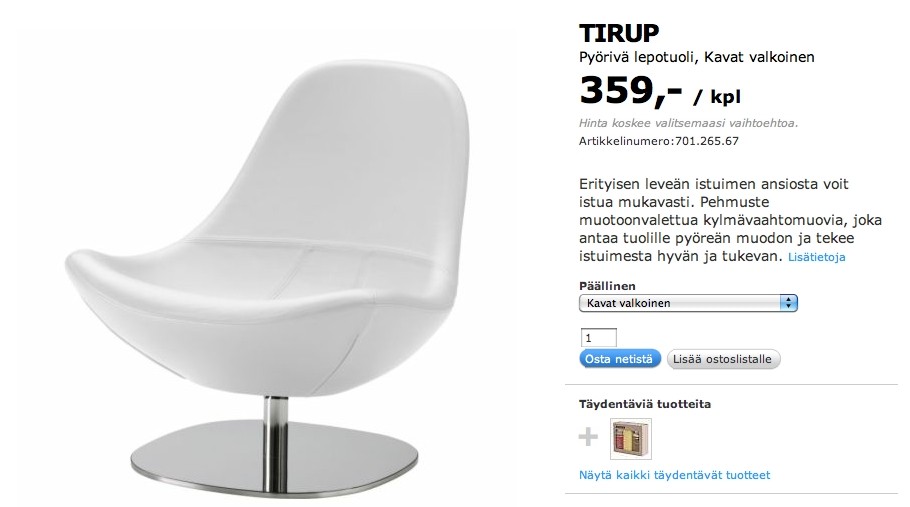This screenshot has width=910, height=507.
Task: Click the Osta netistä button
Action: coord(619,359)
